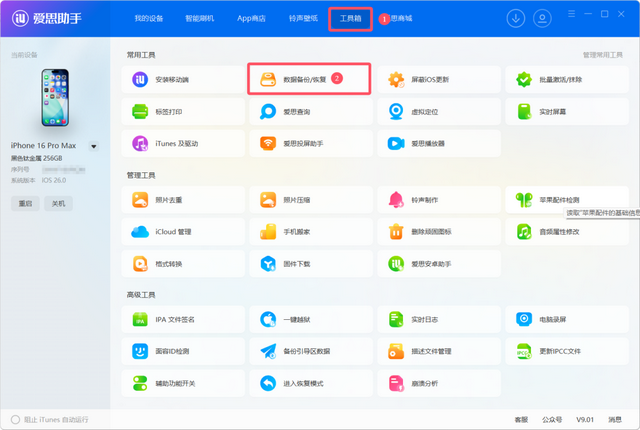Toggle 阻止 iTunes 自动运行 option
The width and height of the screenshot is (640, 430).
point(15,419)
